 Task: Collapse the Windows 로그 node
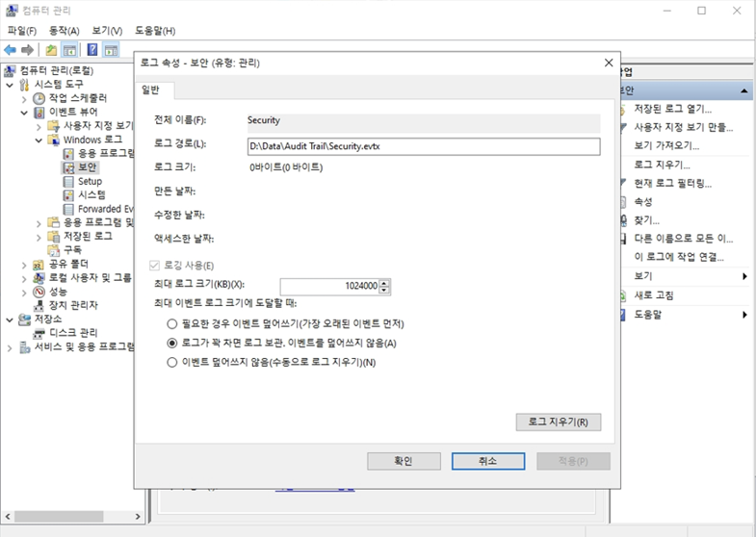39,141
